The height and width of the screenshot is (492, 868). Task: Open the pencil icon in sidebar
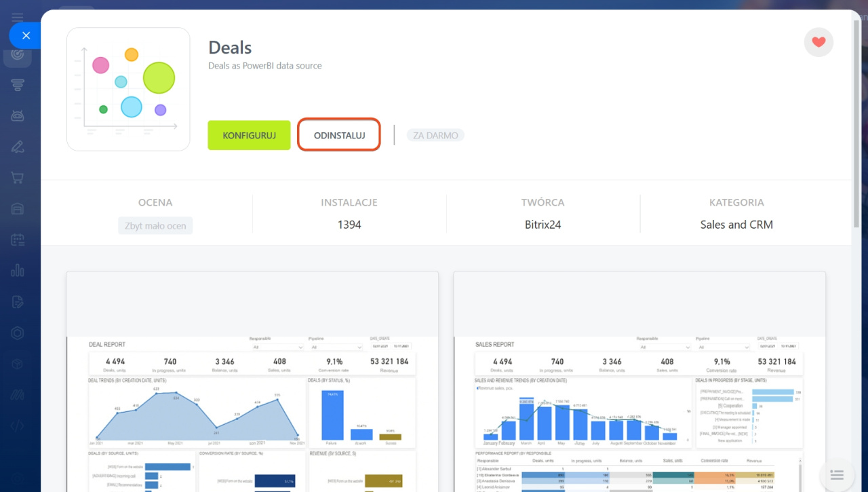(x=18, y=147)
